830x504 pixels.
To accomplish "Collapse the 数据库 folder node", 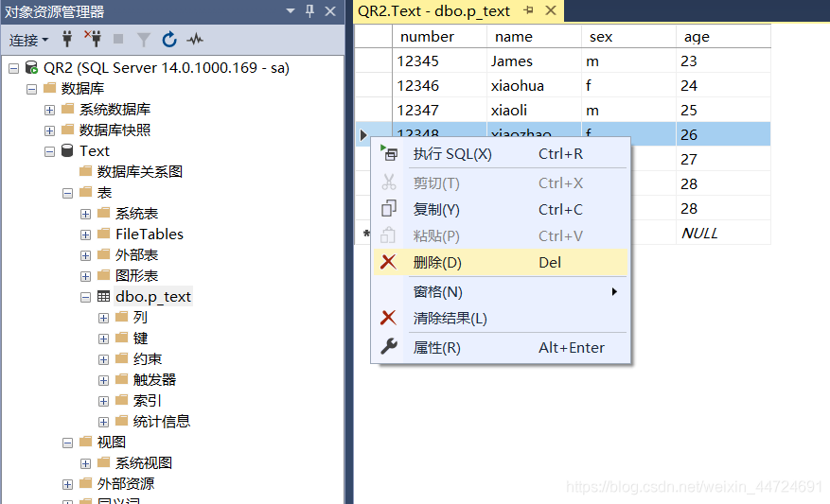I will (x=32, y=89).
